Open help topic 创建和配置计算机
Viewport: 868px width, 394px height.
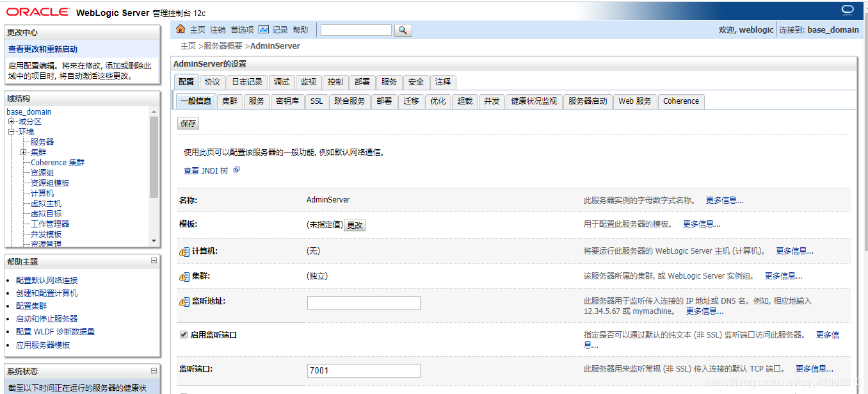pyautogui.click(x=47, y=293)
